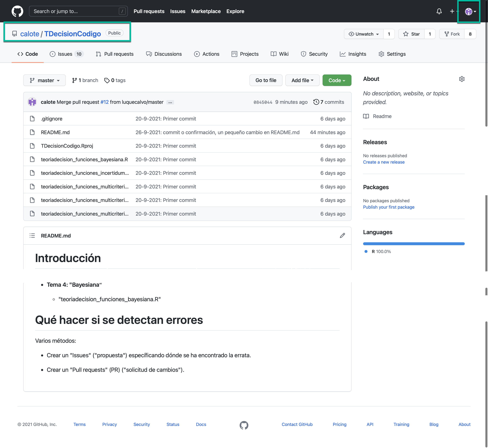Switch to the Insights tab
This screenshot has height=448, width=488.
tap(353, 54)
